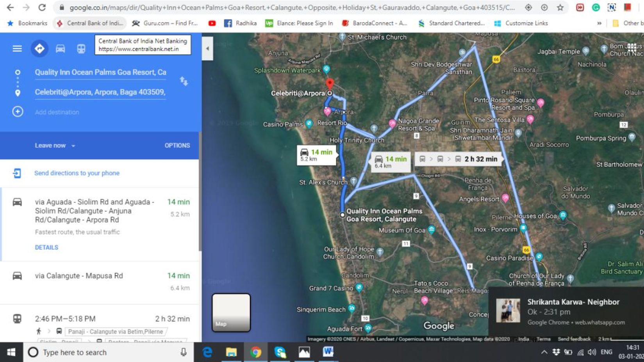Click the 14 min 6.4 km route label
Image resolution: width=644 pixels, height=362 pixels.
click(x=390, y=161)
